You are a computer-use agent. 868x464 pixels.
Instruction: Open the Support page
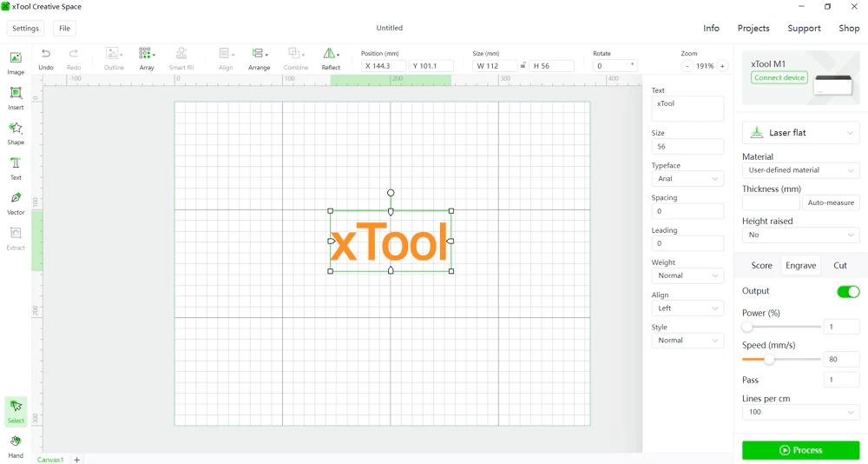804,29
